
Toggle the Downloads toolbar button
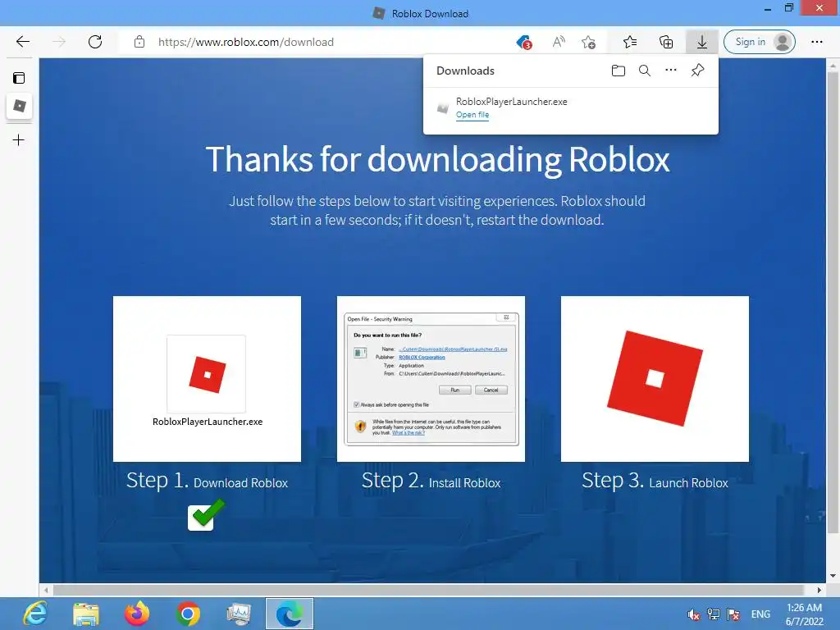pos(702,42)
